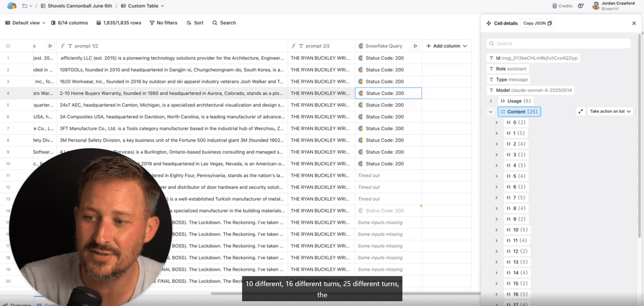This screenshot has width=644, height=306.
Task: Click Snowflake icon in row 2 status cell
Action: click(361, 70)
